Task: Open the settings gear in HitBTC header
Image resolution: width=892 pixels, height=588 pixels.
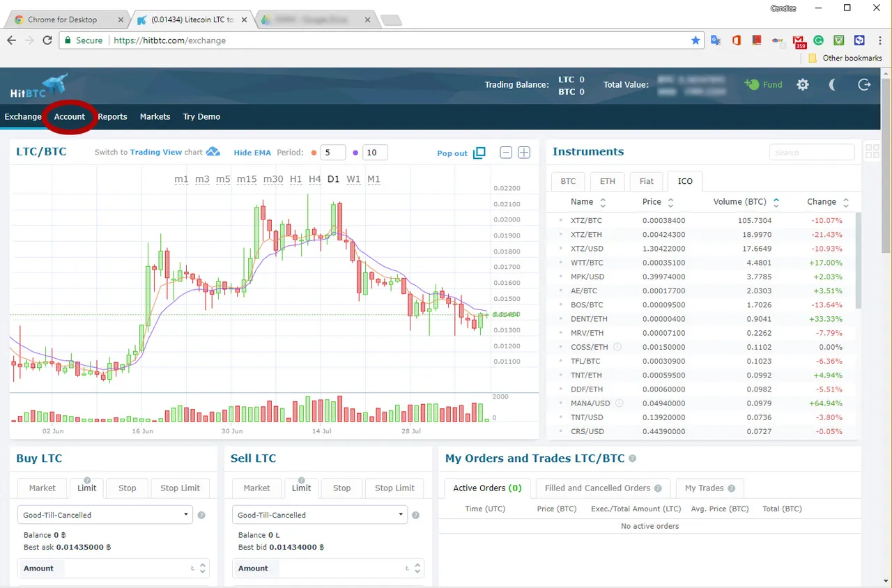Action: 803,84
